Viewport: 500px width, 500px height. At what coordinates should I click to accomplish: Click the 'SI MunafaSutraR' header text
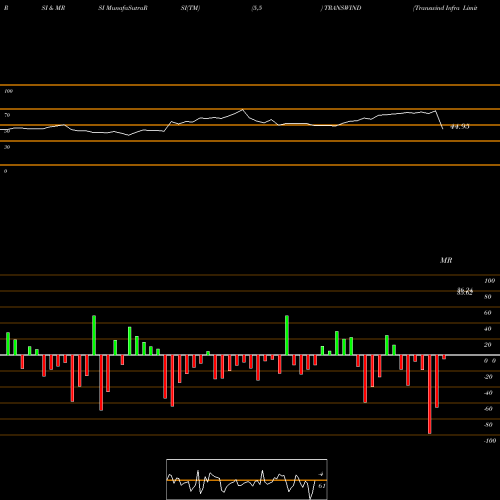[123, 8]
